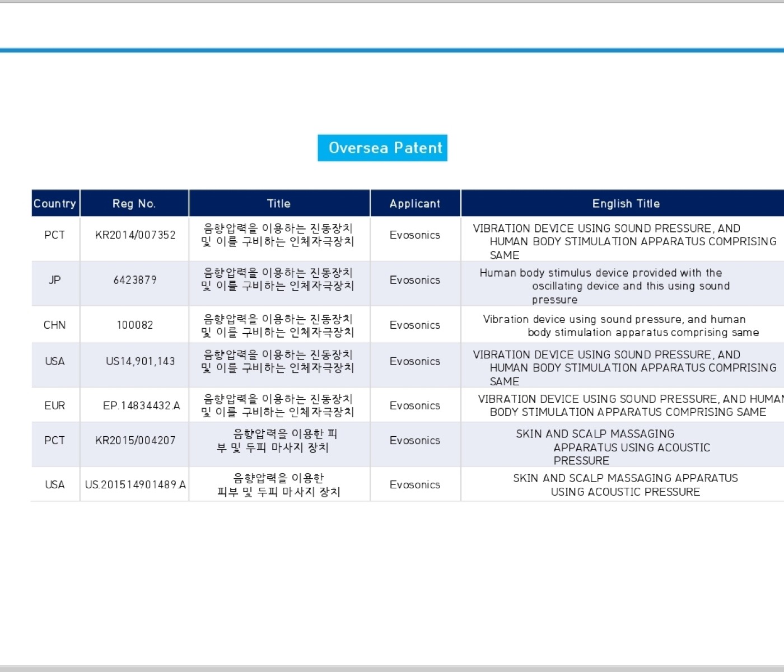Select reg number "US.201514901489.A"

click(136, 484)
